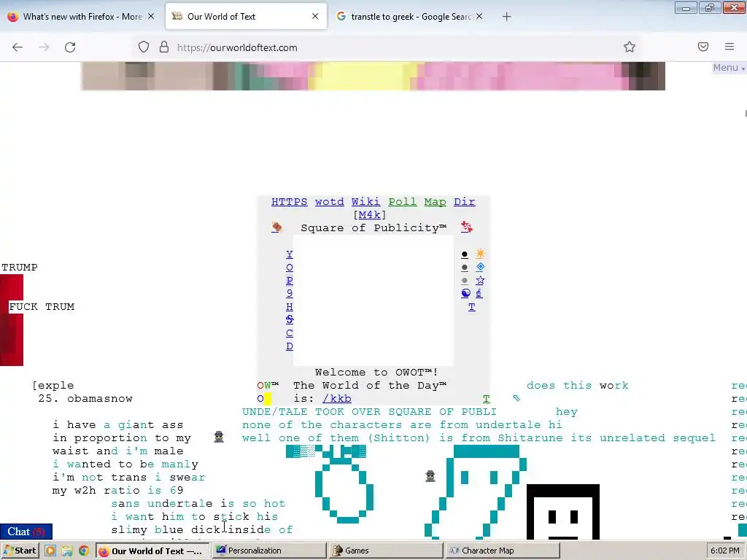Click the microscope icon link
Screen dimensions: 747x560
coord(479,293)
